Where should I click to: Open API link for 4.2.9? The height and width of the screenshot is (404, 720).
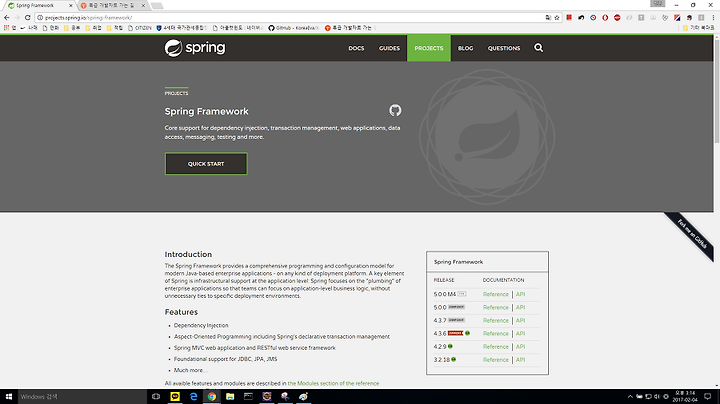coord(520,347)
